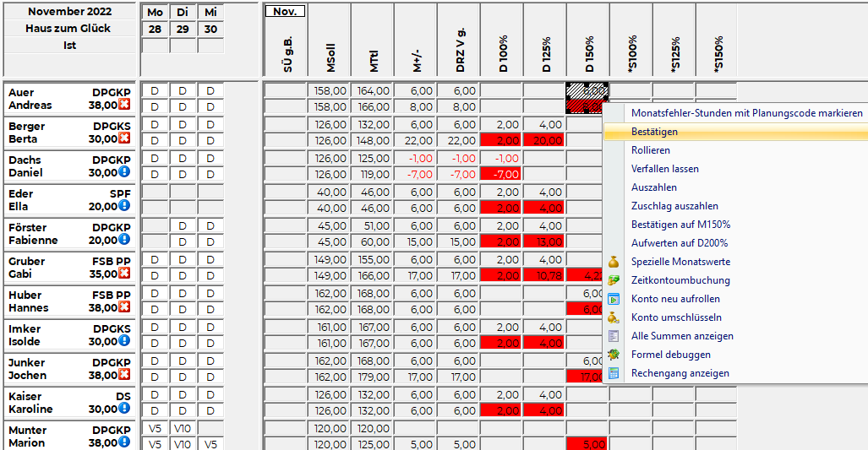Click the Mo 28 day column header

(x=155, y=21)
